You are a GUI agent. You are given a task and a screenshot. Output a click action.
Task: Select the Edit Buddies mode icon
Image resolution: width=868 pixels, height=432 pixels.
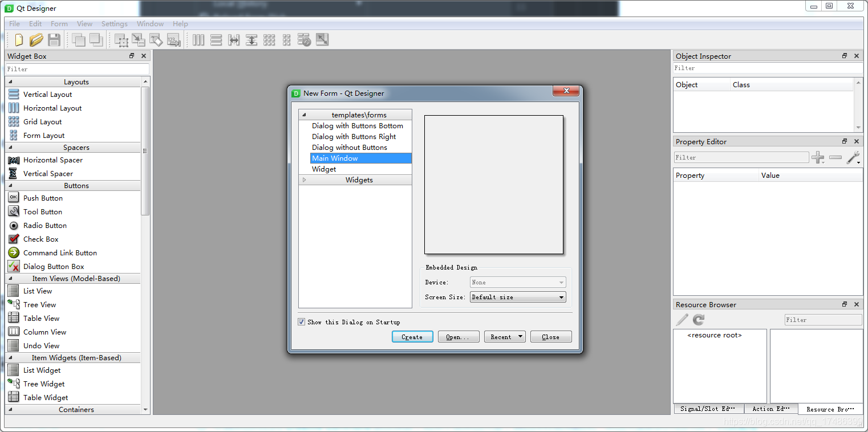tap(156, 40)
